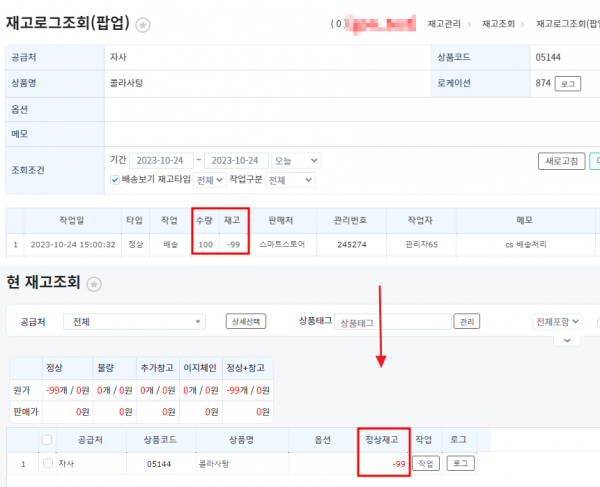Open the 전체포함 dropdown
Screen dimensions: 600x487
click(557, 322)
